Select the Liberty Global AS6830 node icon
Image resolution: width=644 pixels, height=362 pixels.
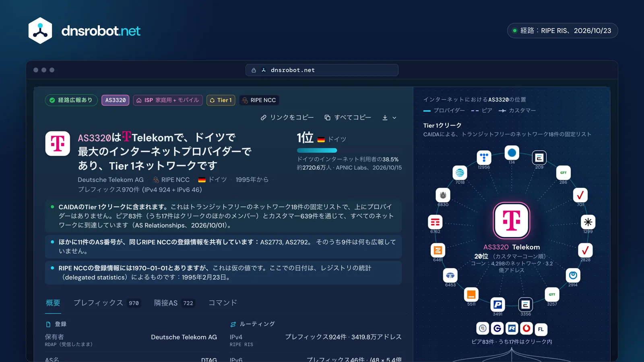[x=443, y=195]
